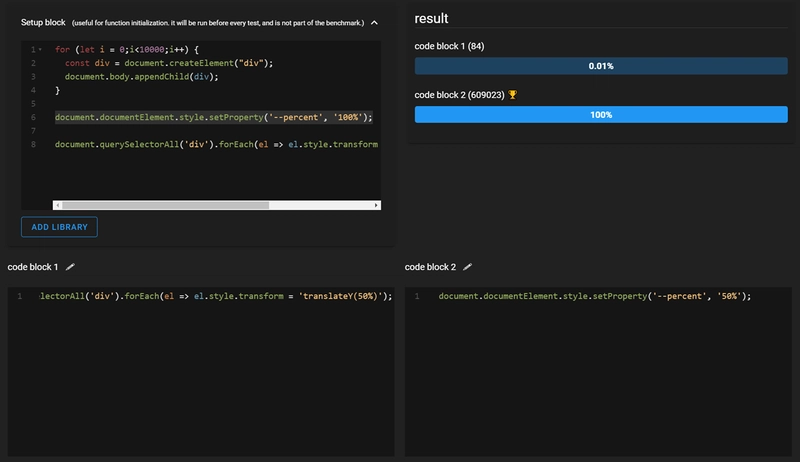The width and height of the screenshot is (800, 462).
Task: Edit code block 2 name pencil icon
Action: point(467,267)
